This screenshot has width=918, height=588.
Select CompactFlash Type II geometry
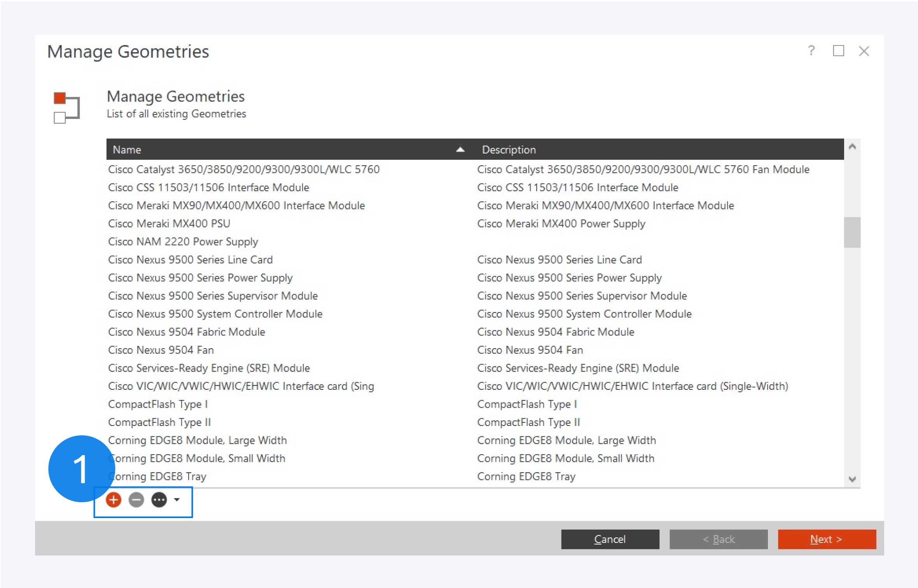[x=159, y=422]
